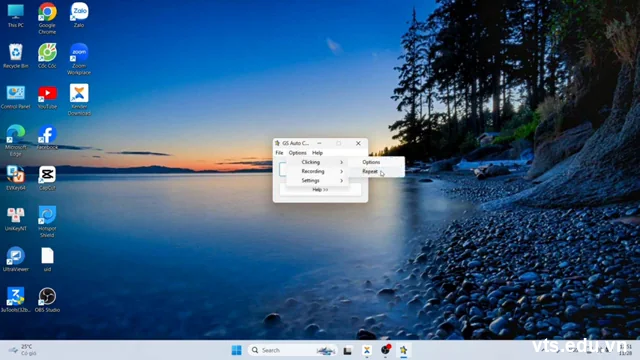Select the UniKeyNT desktop icon
The image size is (640, 360).
click(16, 219)
